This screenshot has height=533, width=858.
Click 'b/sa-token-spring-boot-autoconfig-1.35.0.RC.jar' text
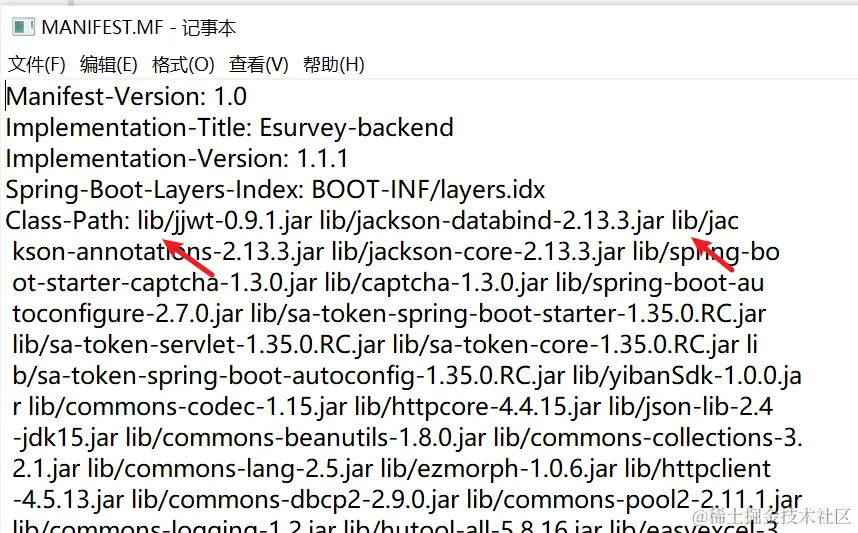[288, 376]
